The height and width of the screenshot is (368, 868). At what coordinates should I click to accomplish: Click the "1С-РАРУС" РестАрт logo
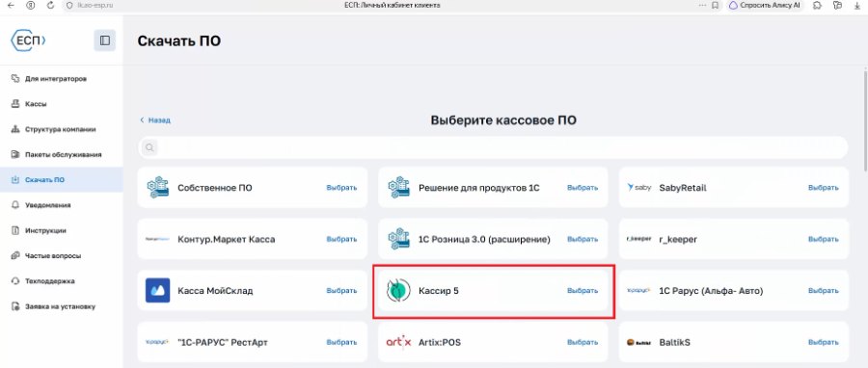(x=158, y=343)
